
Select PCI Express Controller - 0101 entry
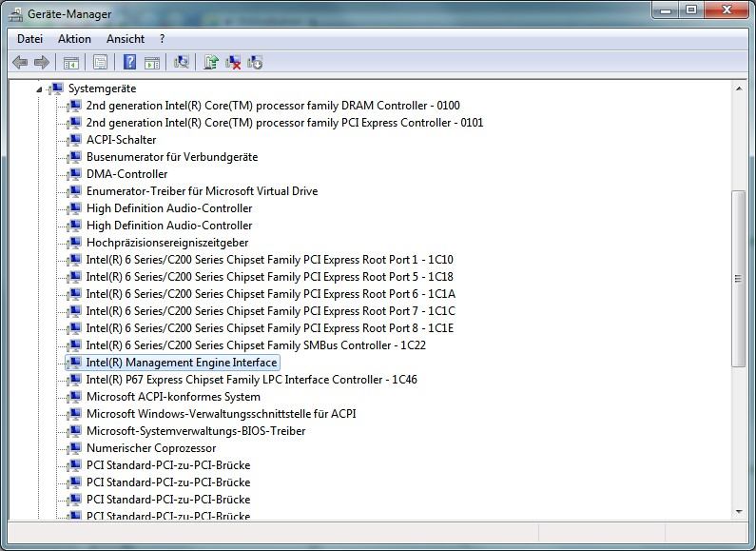pyautogui.click(x=284, y=123)
